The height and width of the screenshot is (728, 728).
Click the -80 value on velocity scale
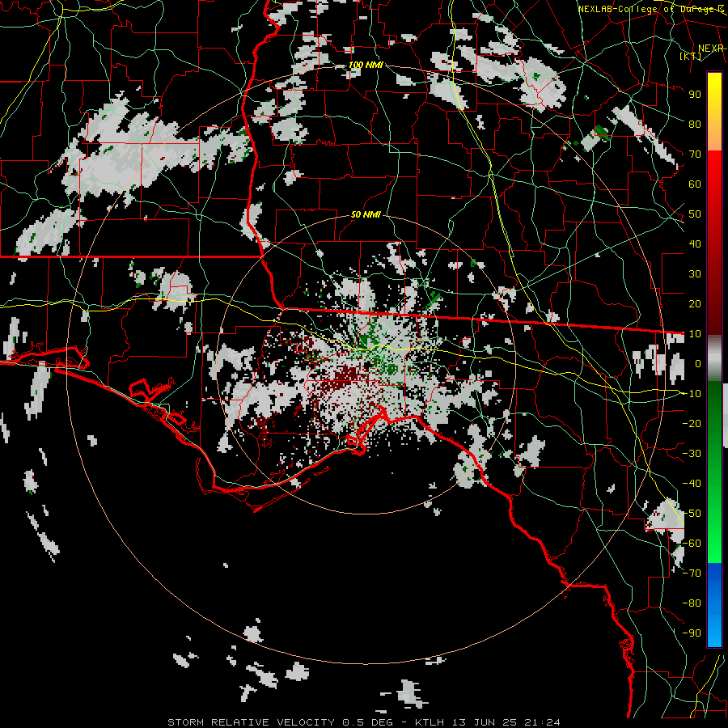point(692,603)
